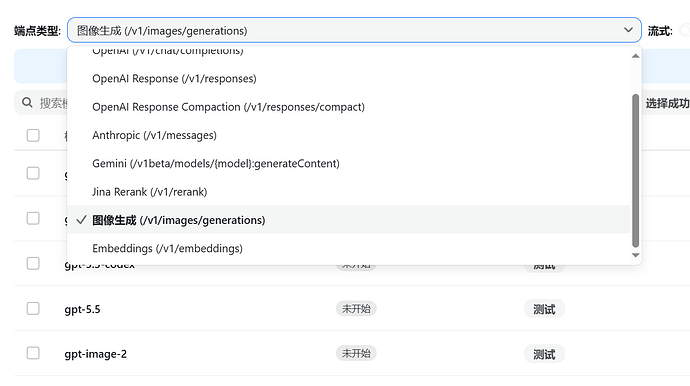The width and height of the screenshot is (690, 386).
Task: Select Jina Rerank (/v1/rerank) option
Action: pos(348,192)
